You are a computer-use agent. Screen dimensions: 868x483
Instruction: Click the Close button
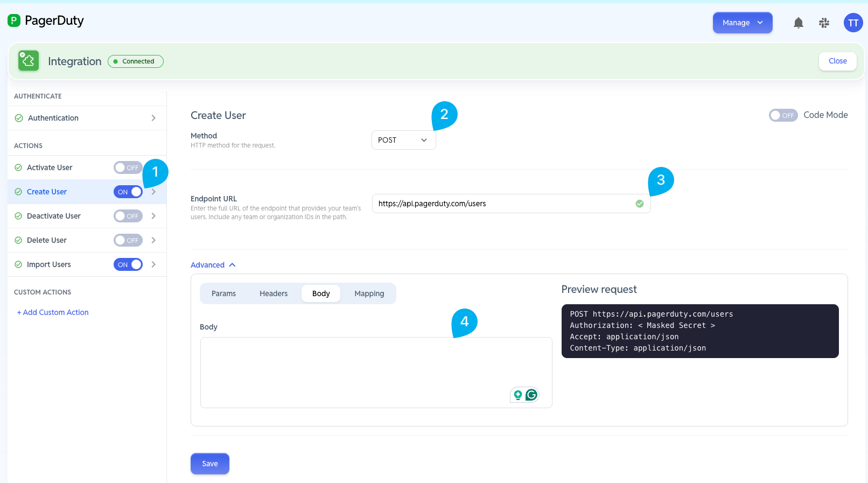(838, 61)
